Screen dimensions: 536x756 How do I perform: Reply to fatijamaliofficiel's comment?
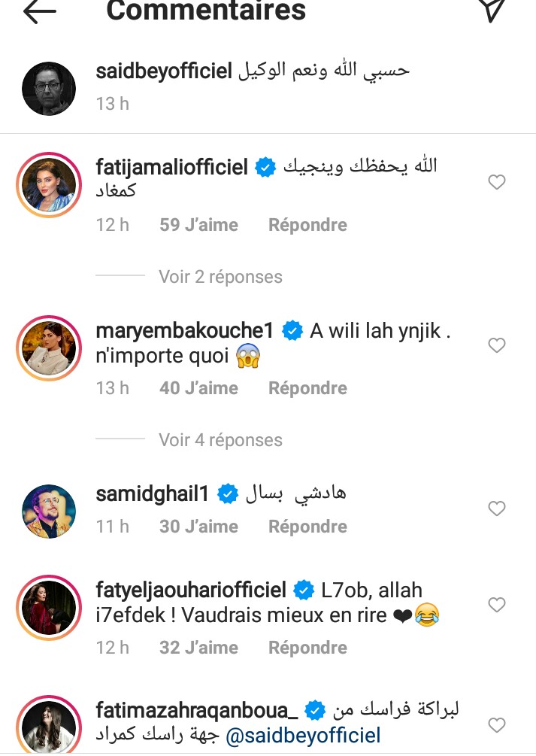tap(307, 225)
